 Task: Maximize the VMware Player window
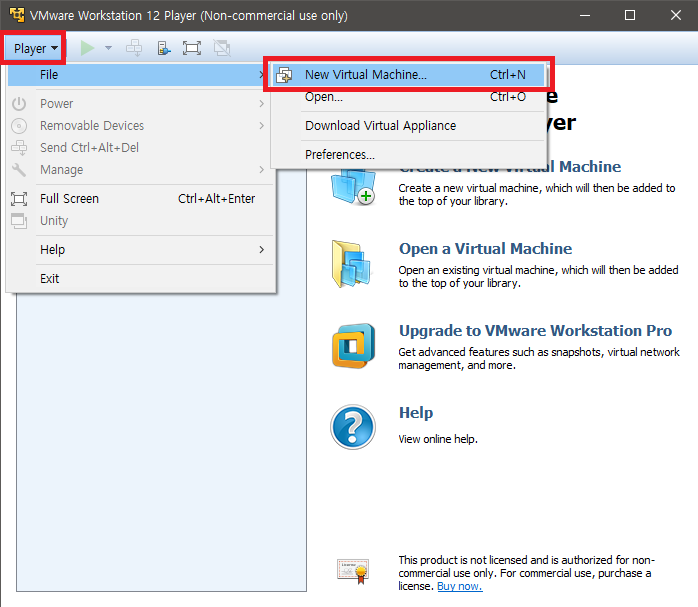pyautogui.click(x=630, y=15)
